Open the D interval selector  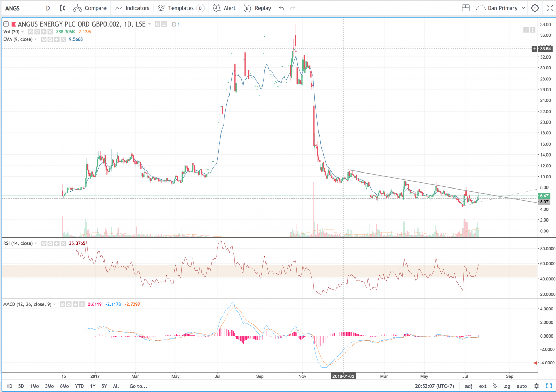click(x=48, y=8)
